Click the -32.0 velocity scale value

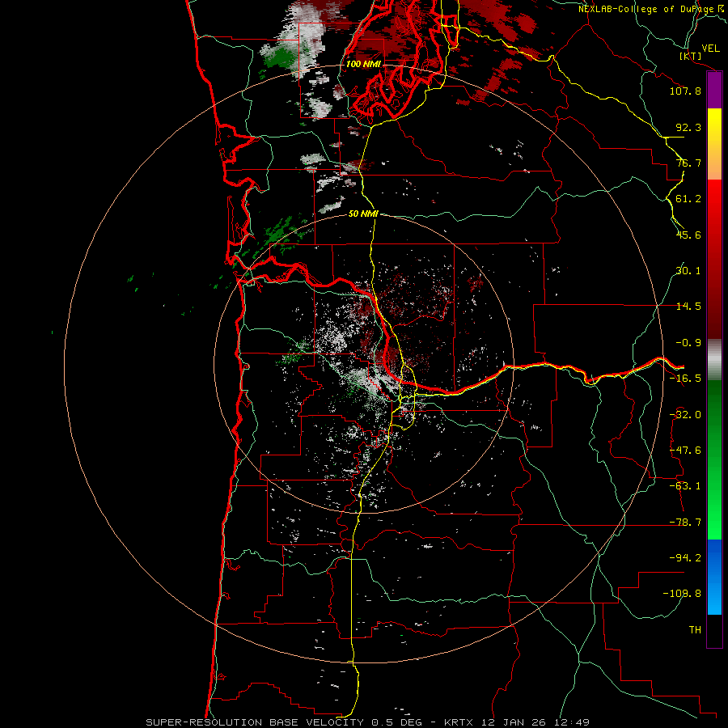685,415
